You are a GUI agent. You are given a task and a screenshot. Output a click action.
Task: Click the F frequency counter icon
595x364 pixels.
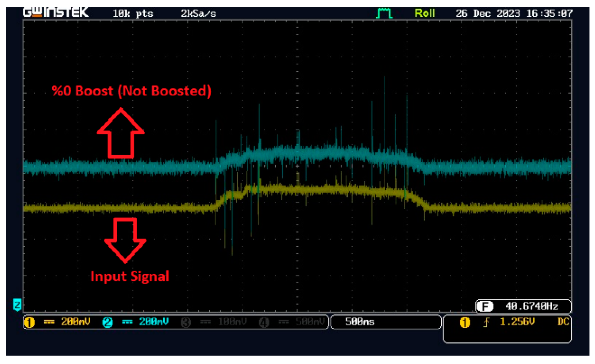485,306
